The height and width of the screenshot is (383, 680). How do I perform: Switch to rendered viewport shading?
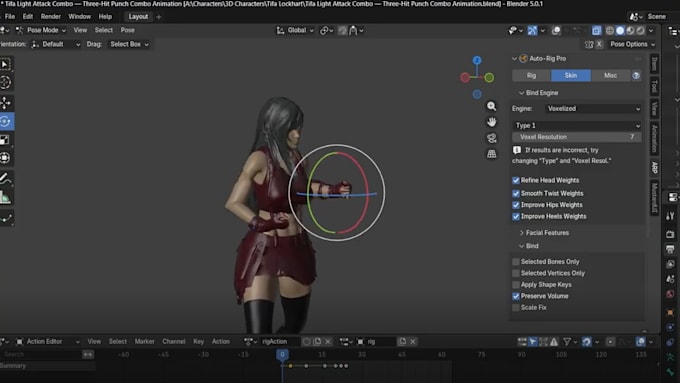[x=640, y=30]
